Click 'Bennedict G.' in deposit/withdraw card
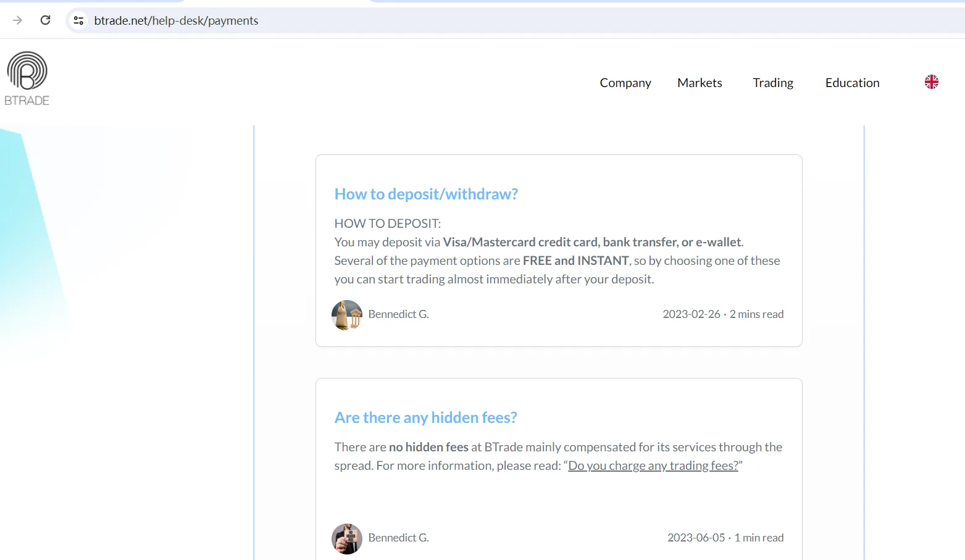 pos(398,314)
